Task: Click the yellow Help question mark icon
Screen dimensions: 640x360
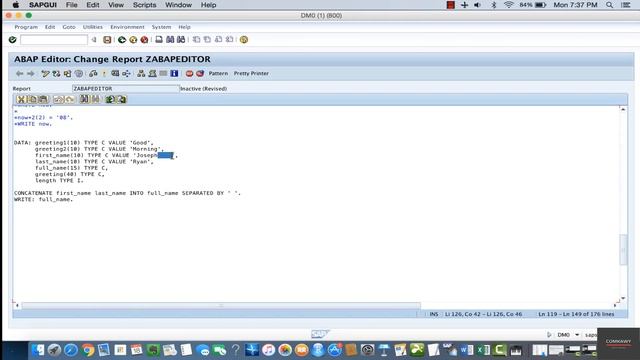Action: point(244,40)
